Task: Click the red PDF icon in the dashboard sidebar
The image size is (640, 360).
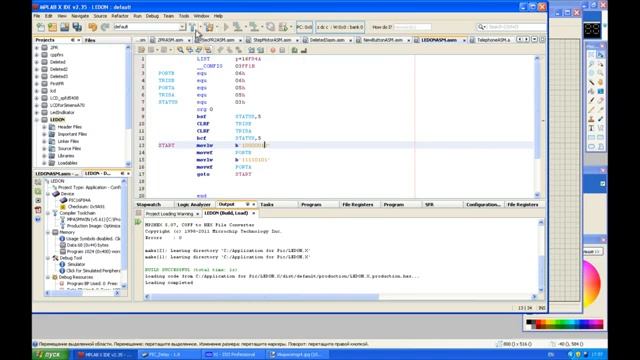Action: (x=38, y=210)
